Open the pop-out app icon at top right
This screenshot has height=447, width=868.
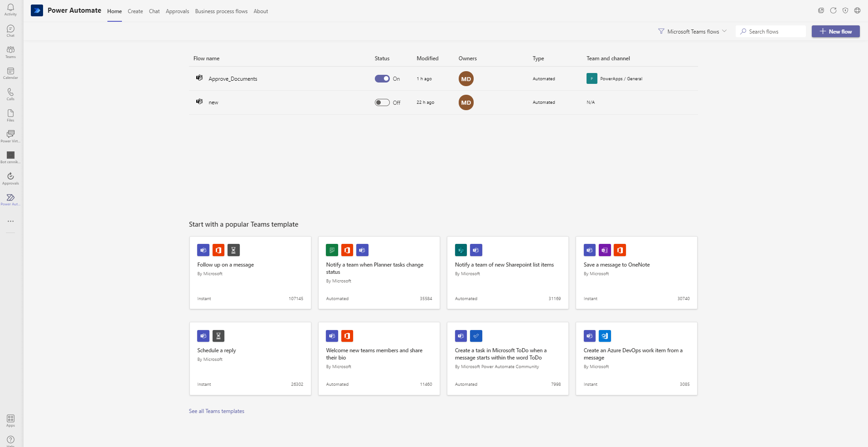[821, 10]
